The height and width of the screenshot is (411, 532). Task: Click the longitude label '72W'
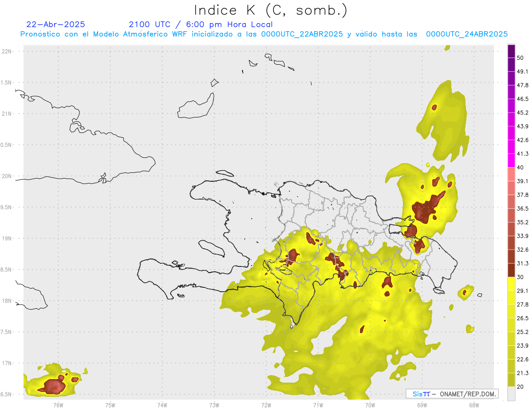tap(266, 405)
